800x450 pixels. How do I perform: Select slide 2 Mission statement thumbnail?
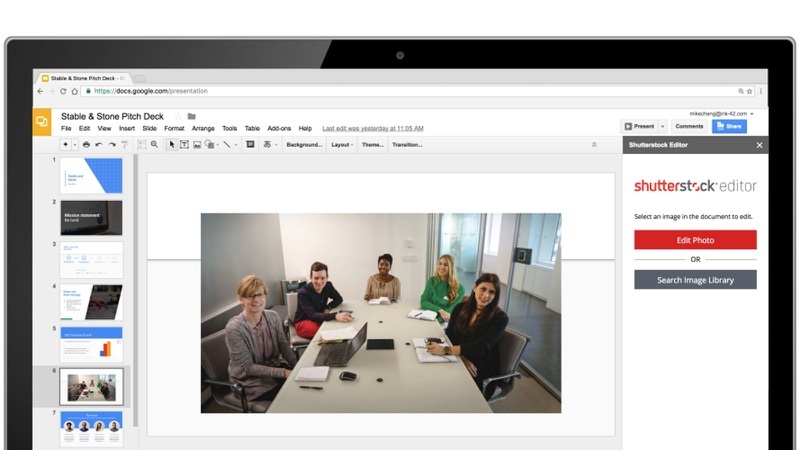91,218
